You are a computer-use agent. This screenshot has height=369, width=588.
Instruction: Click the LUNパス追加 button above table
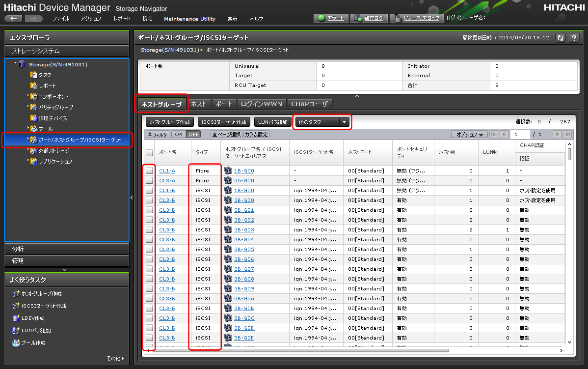pyautogui.click(x=272, y=122)
